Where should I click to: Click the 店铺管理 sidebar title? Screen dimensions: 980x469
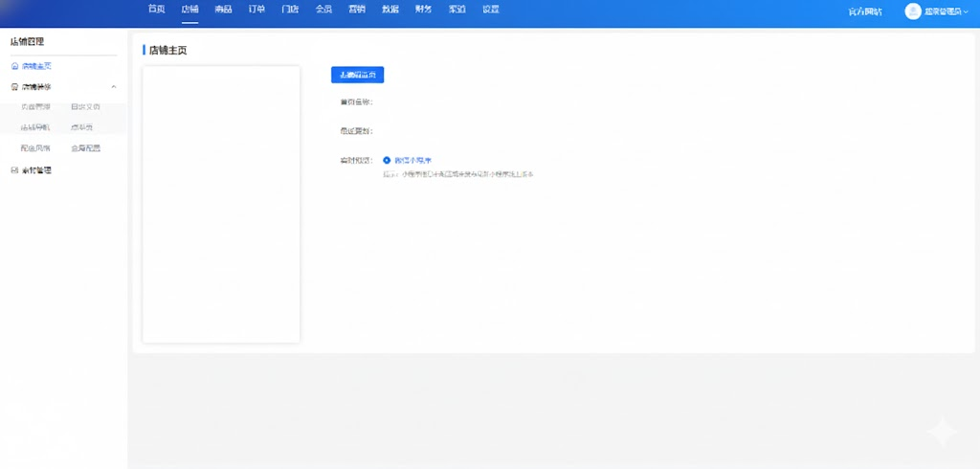point(28,42)
